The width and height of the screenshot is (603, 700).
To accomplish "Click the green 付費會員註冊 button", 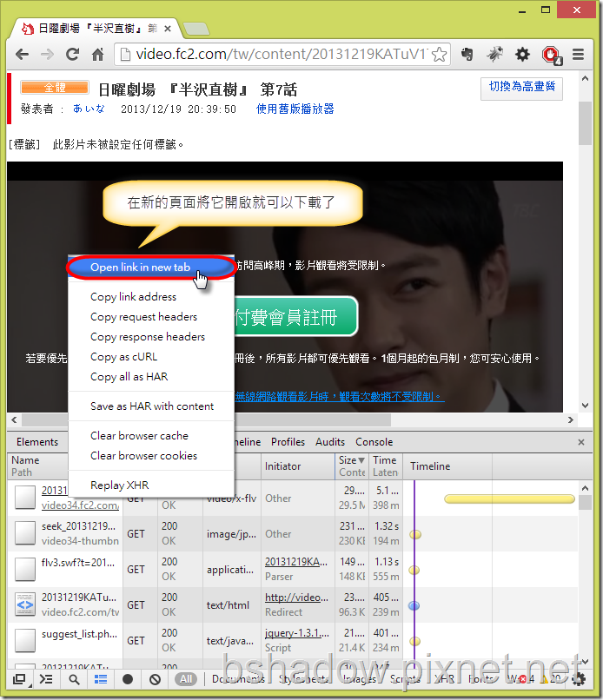I will (295, 317).
